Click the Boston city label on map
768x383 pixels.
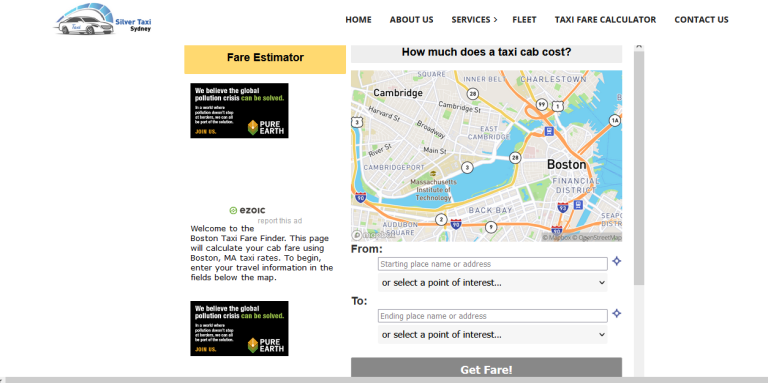click(567, 165)
